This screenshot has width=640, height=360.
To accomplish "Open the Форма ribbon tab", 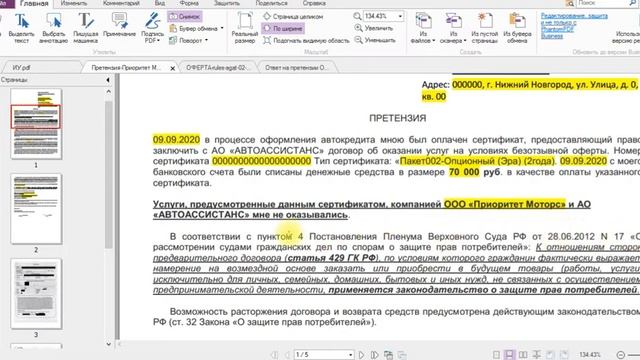I will coord(189,3).
